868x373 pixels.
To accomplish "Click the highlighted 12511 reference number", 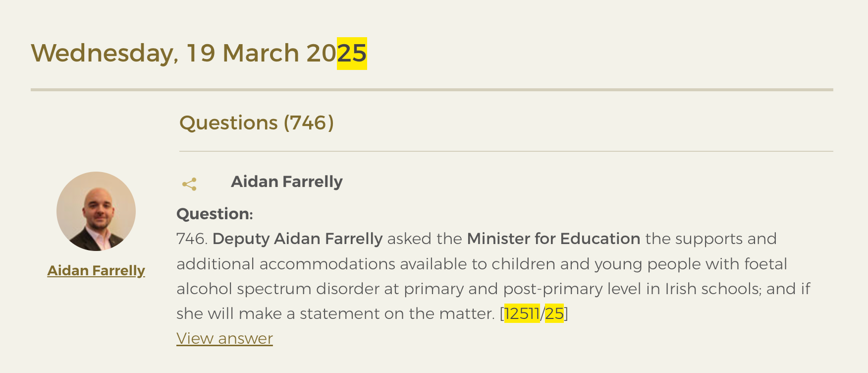I will tap(522, 313).
